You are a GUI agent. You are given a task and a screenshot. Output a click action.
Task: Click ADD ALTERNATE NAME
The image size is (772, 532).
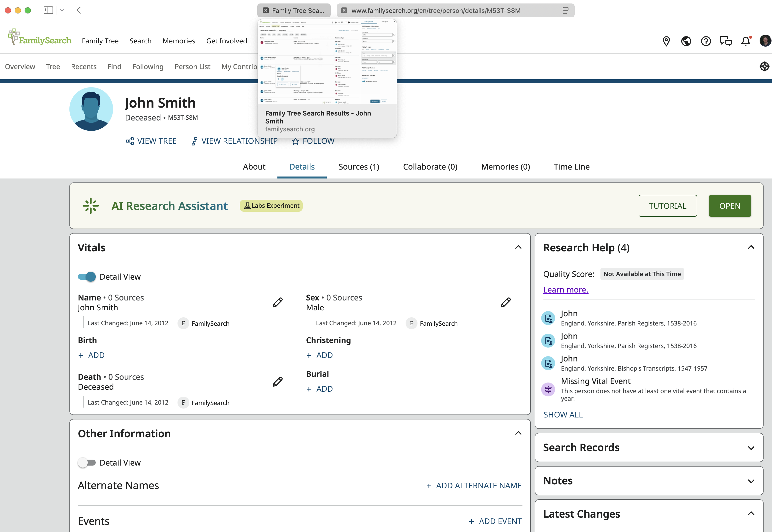click(474, 486)
